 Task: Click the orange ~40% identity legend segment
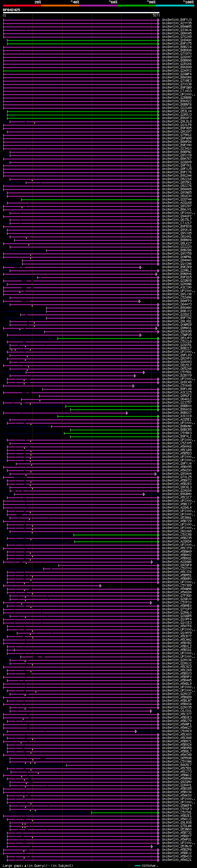[60, 6]
